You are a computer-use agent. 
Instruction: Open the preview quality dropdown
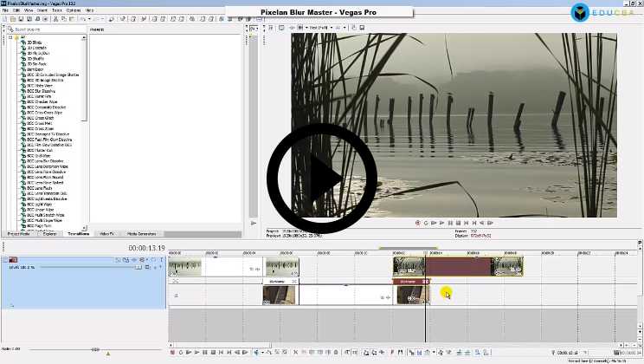pyautogui.click(x=322, y=28)
